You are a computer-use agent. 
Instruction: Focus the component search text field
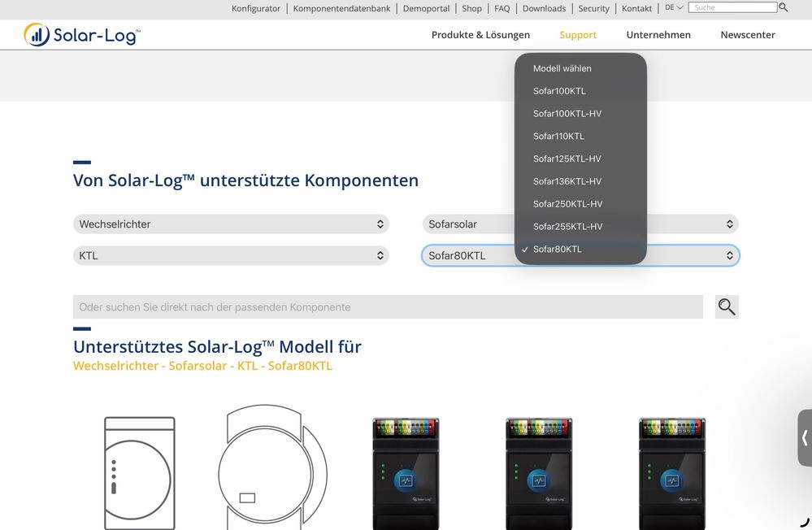[388, 307]
